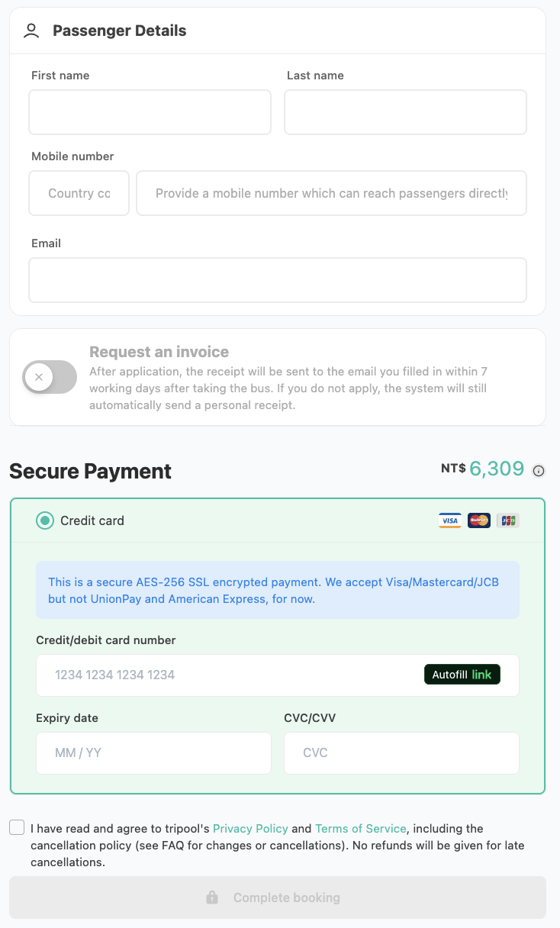This screenshot has height=928, width=560.
Task: Select the Credit card radio option
Action: (45, 520)
